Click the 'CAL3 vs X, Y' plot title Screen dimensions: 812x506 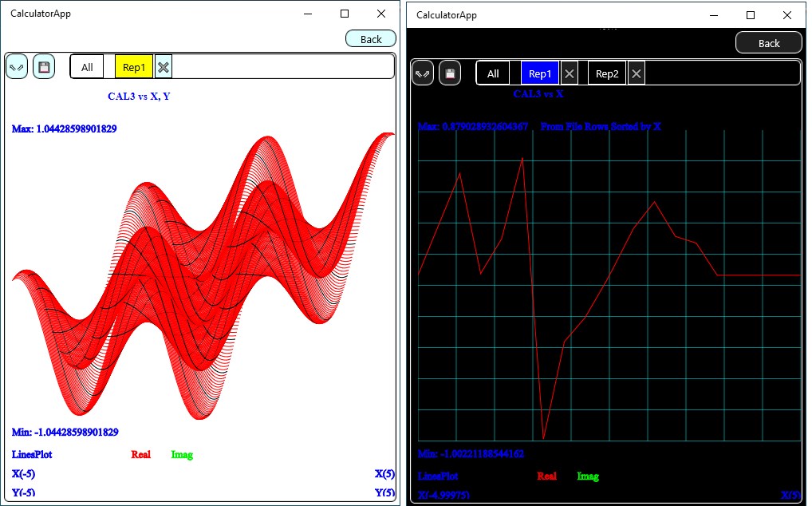pyautogui.click(x=139, y=96)
